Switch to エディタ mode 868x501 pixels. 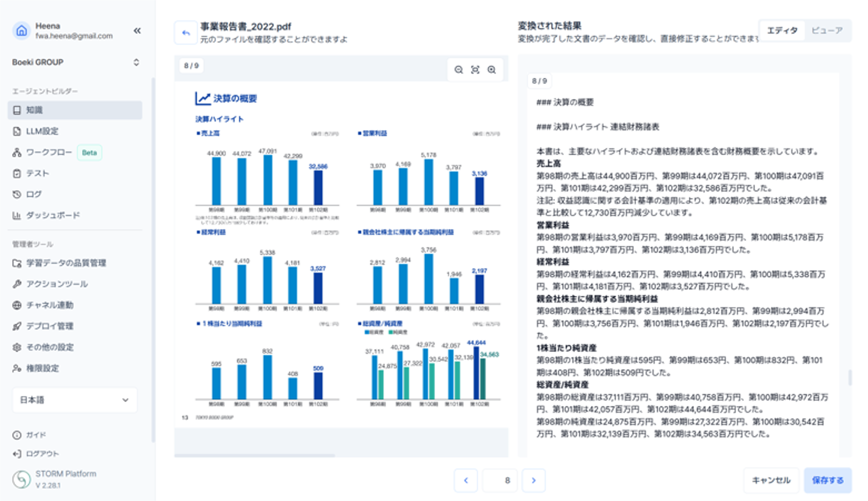(x=782, y=31)
